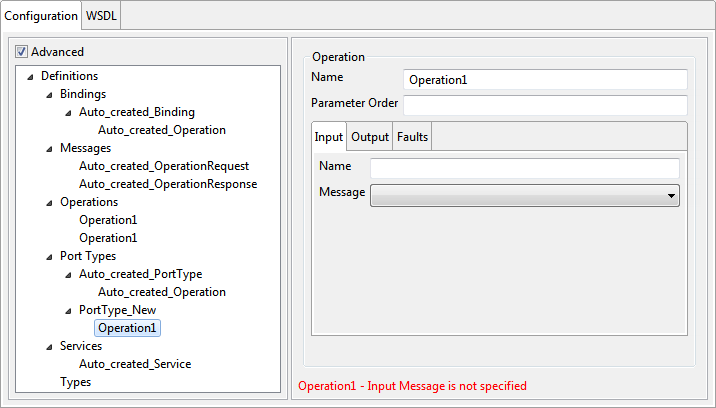Collapse the Bindings node arrow
Viewport: 716px width, 408px height.
point(49,95)
